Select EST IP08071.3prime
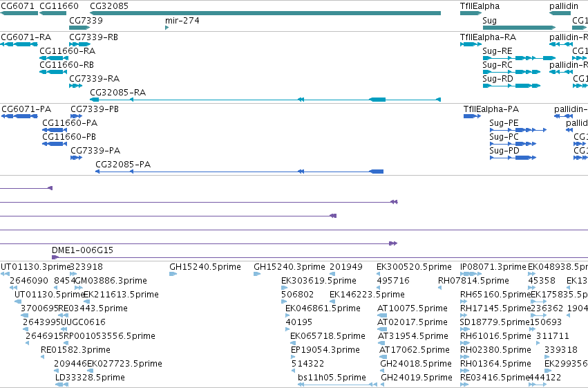This screenshot has width=588, height=388. coord(493,267)
